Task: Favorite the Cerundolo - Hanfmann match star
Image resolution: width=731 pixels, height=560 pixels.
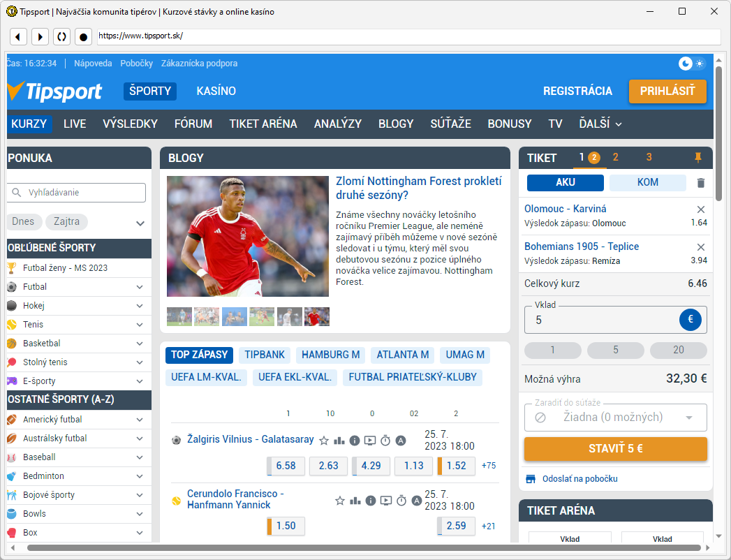Action: [340, 501]
